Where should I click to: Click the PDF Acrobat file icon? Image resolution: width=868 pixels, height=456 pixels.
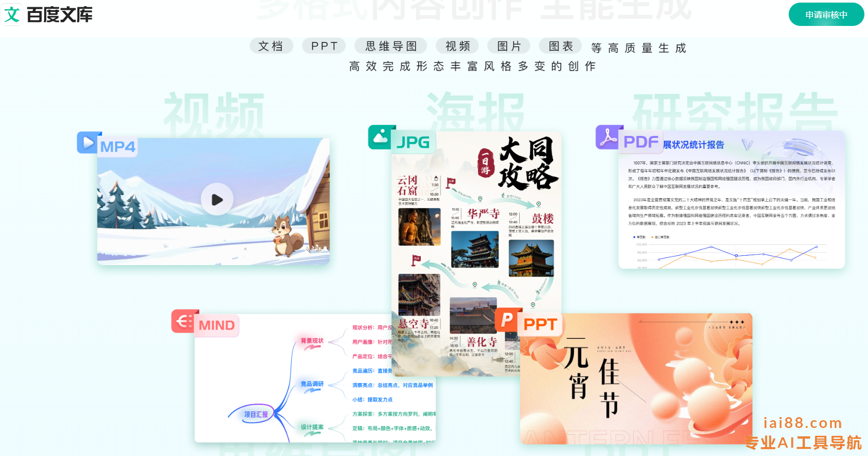pos(608,137)
